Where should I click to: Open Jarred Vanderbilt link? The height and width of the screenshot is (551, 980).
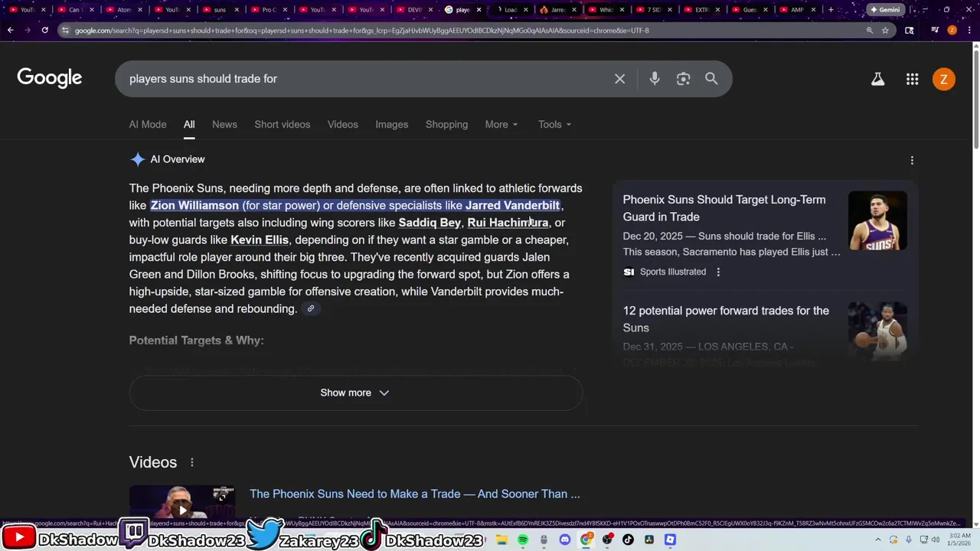(x=512, y=205)
